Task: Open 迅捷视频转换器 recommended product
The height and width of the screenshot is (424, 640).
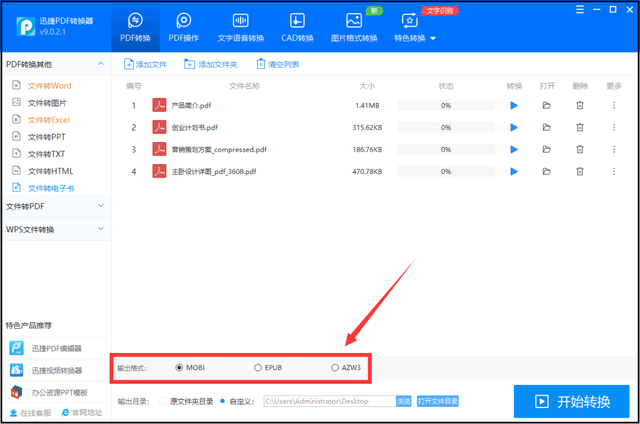Action: 56,370
